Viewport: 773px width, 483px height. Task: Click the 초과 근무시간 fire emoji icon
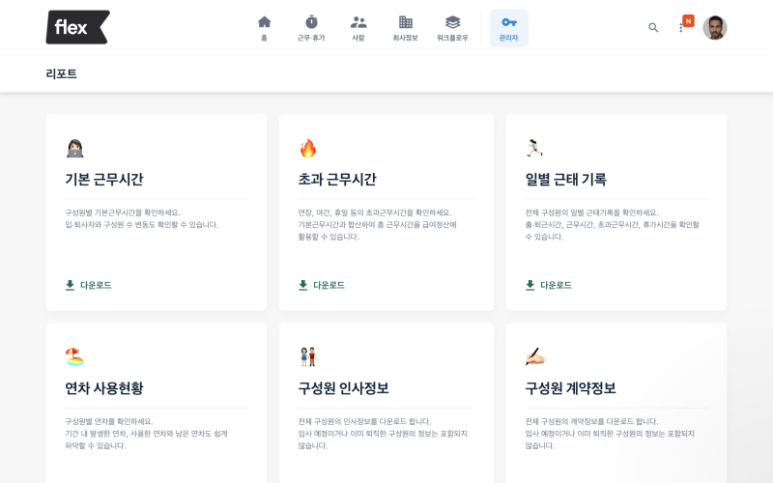308,148
